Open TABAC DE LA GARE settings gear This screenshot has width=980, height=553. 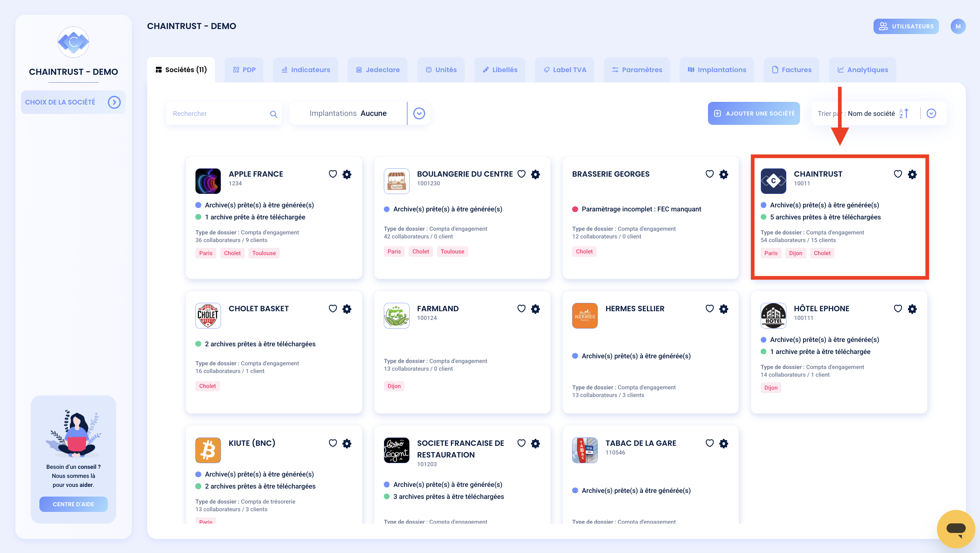point(724,443)
